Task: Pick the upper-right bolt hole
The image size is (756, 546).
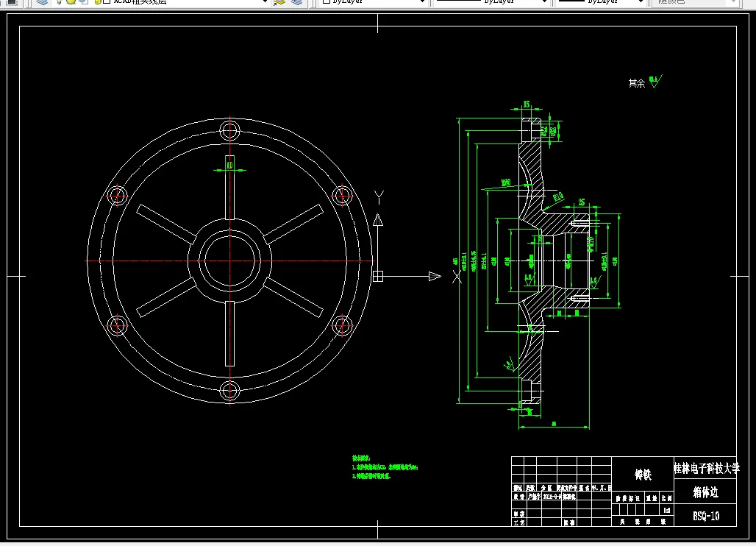Action: pyautogui.click(x=342, y=196)
